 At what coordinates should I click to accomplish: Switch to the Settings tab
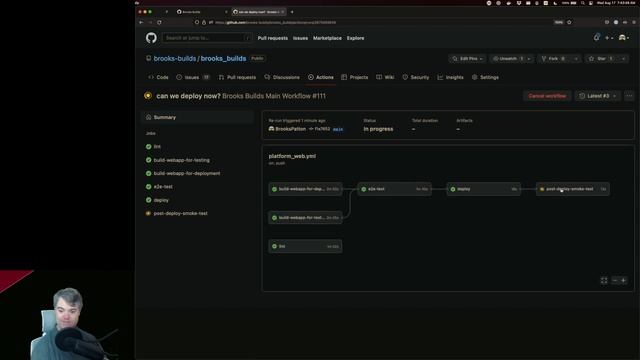click(485, 77)
